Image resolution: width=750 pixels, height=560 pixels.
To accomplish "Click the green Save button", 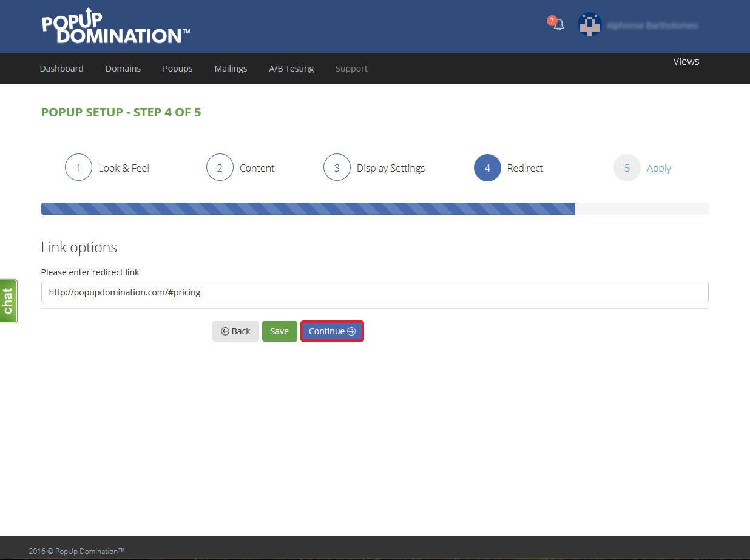I will coord(280,331).
